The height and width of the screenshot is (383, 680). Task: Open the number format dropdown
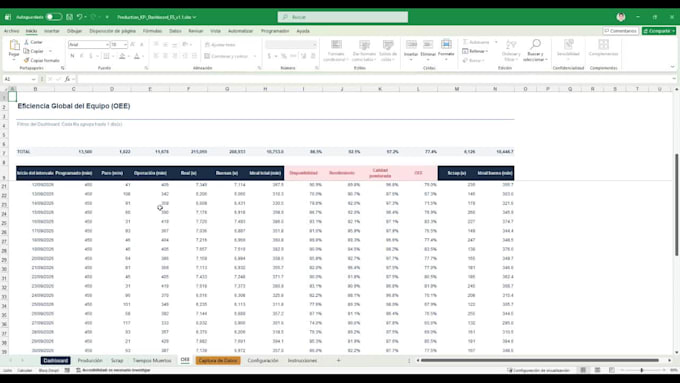click(314, 45)
